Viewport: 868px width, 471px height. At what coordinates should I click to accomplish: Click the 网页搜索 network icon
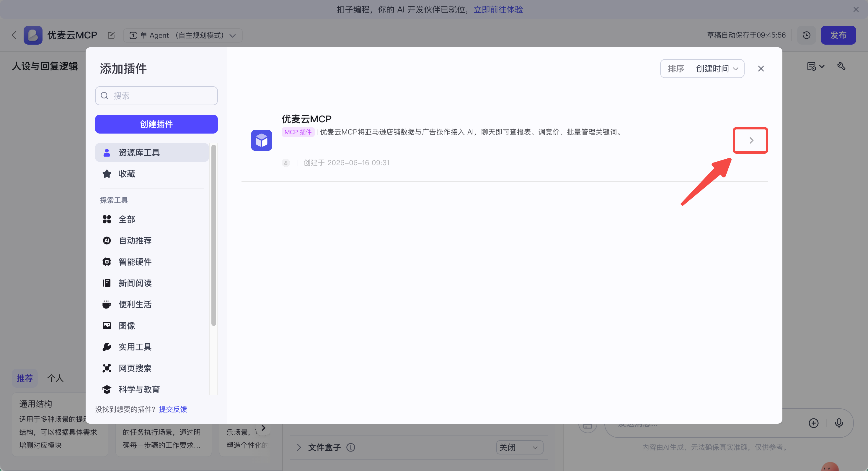pyautogui.click(x=107, y=368)
